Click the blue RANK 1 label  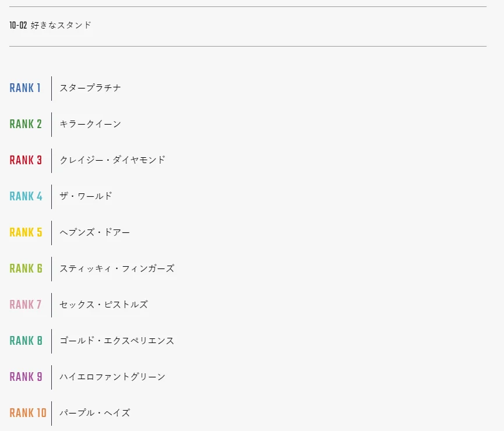(x=25, y=88)
